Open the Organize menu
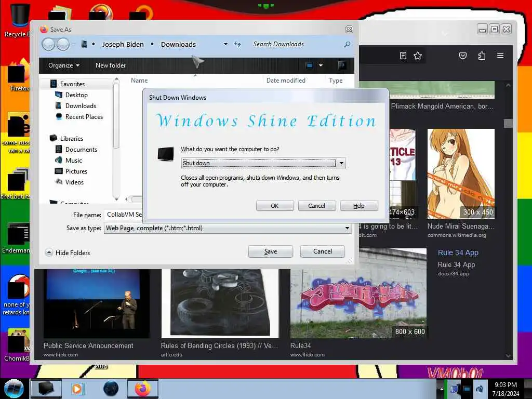The height and width of the screenshot is (399, 532). [x=64, y=65]
